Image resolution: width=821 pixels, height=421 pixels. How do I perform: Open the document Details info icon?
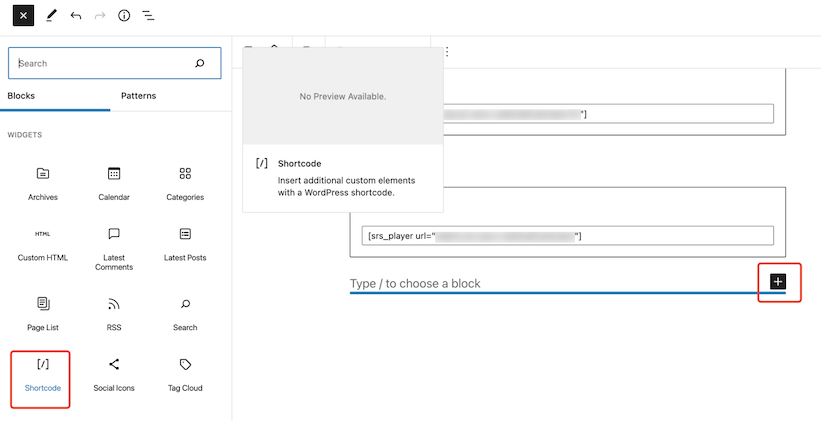[124, 16]
